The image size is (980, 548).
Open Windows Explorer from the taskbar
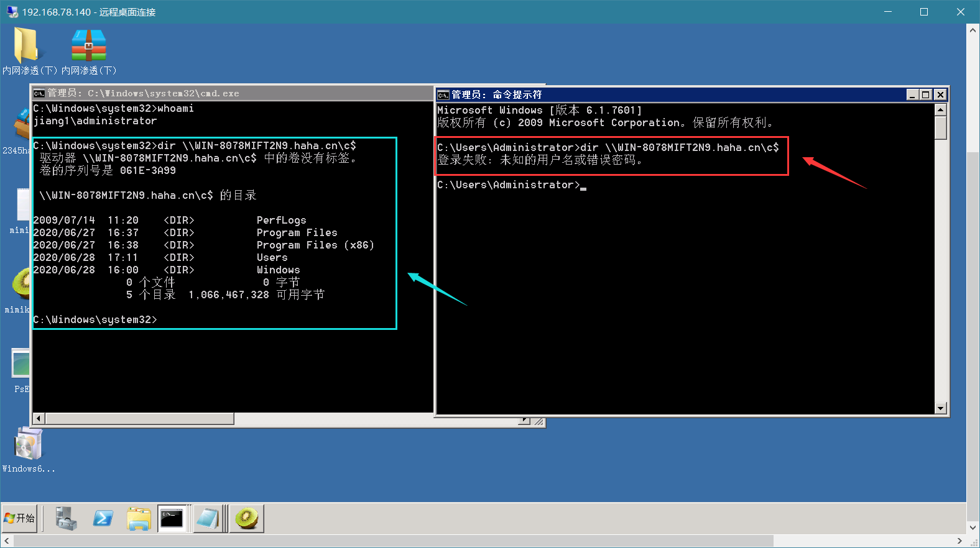pos(139,518)
